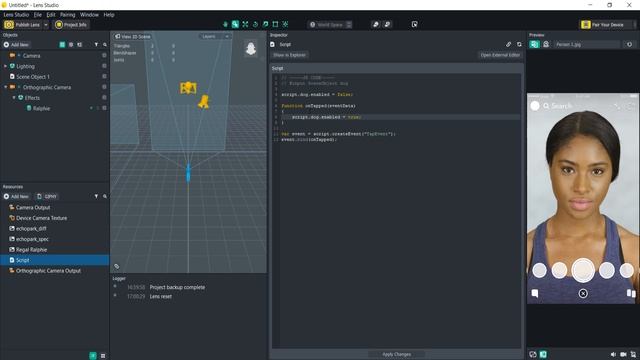The height and width of the screenshot is (360, 640).
Task: Toggle Scene Object 1's enable checkbox
Action: click(x=104, y=76)
